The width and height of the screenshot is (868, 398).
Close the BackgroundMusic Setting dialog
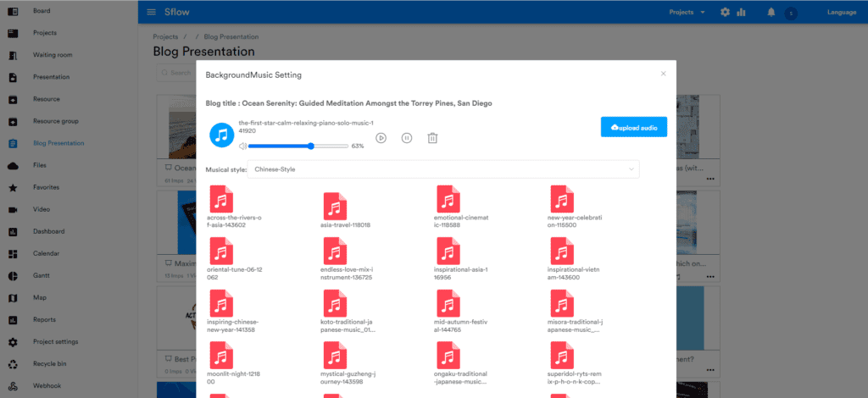[x=663, y=74]
